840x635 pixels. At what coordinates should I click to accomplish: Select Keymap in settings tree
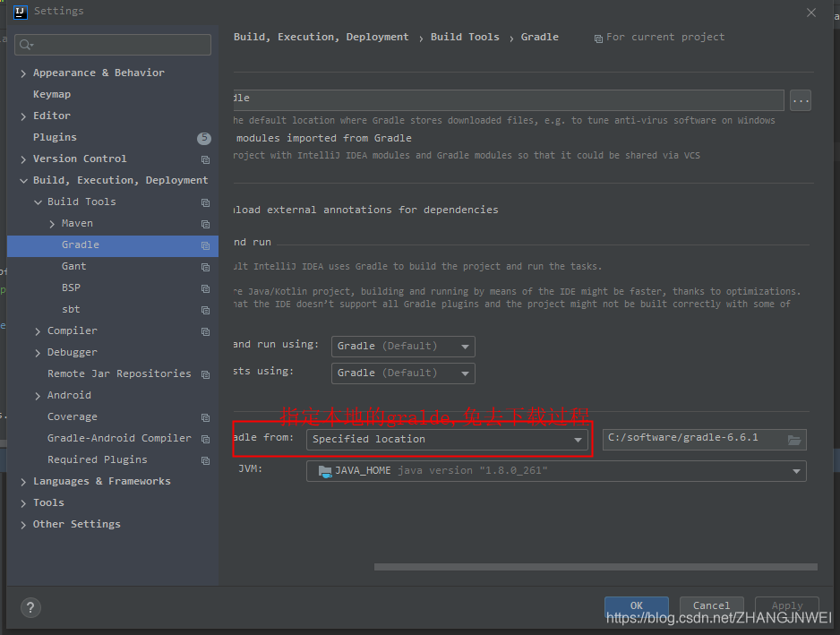click(51, 94)
